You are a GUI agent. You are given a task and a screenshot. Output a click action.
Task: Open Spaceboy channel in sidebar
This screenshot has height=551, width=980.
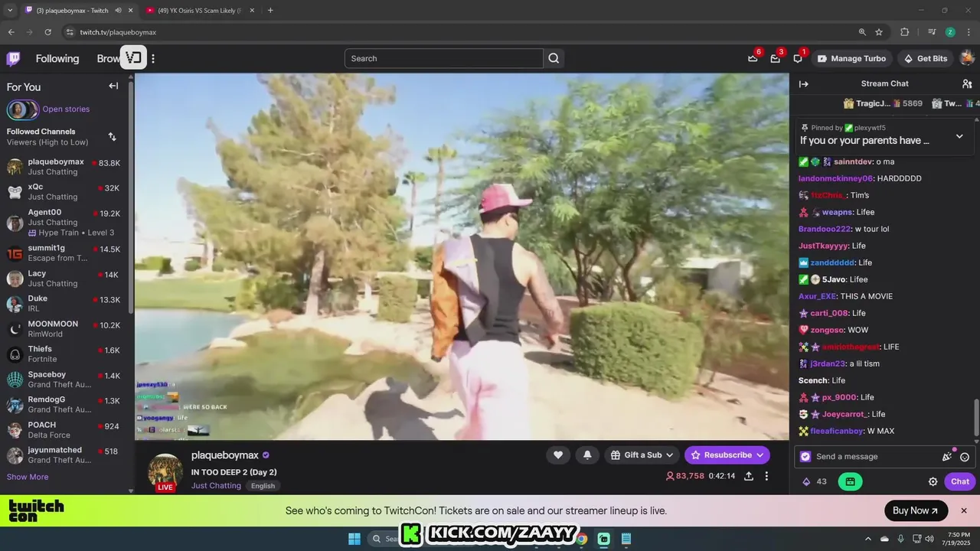pyautogui.click(x=64, y=379)
